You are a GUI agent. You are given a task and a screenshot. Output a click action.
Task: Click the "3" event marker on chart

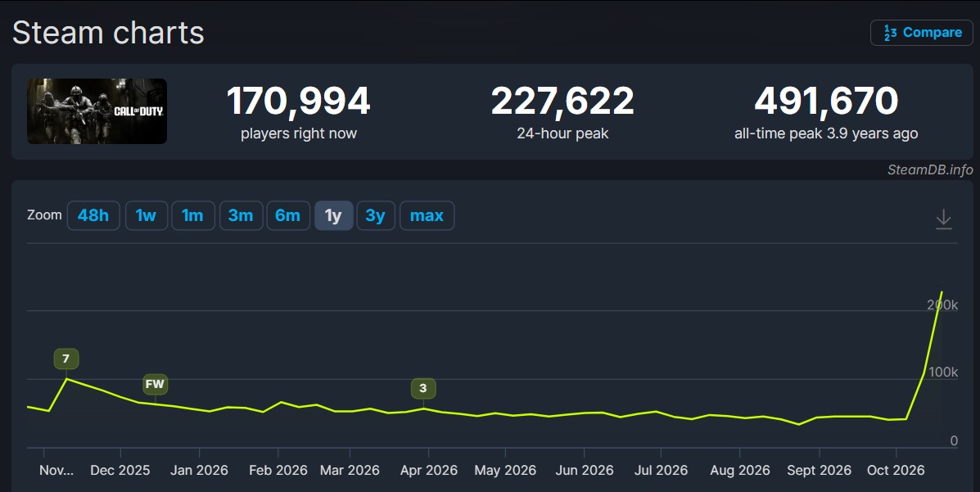pos(423,388)
